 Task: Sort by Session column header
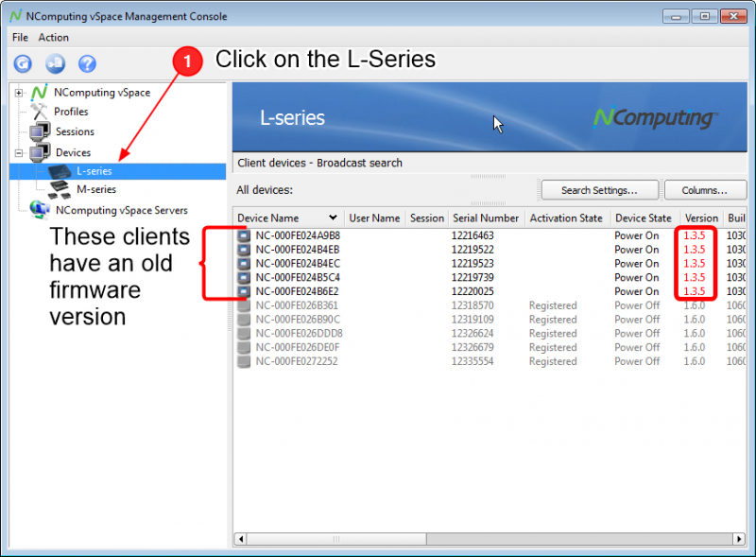[x=427, y=218]
